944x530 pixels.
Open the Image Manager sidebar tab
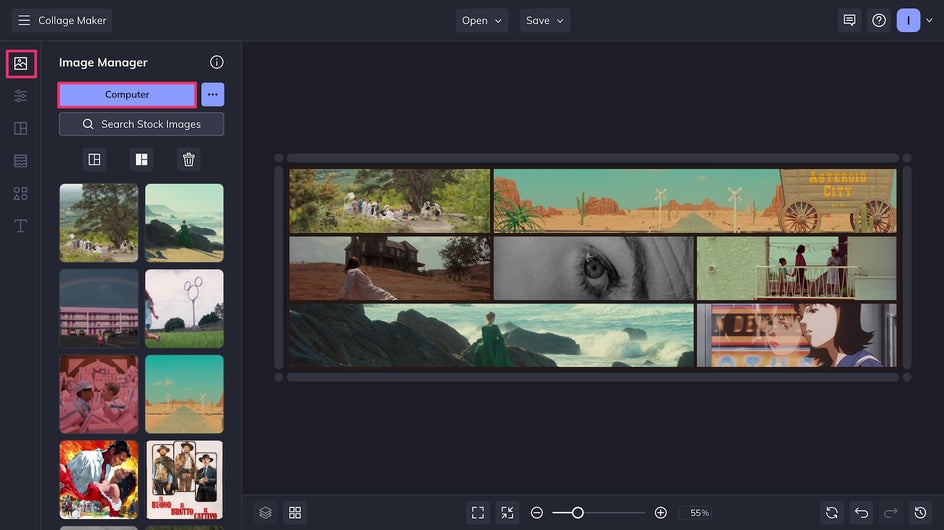[x=20, y=64]
